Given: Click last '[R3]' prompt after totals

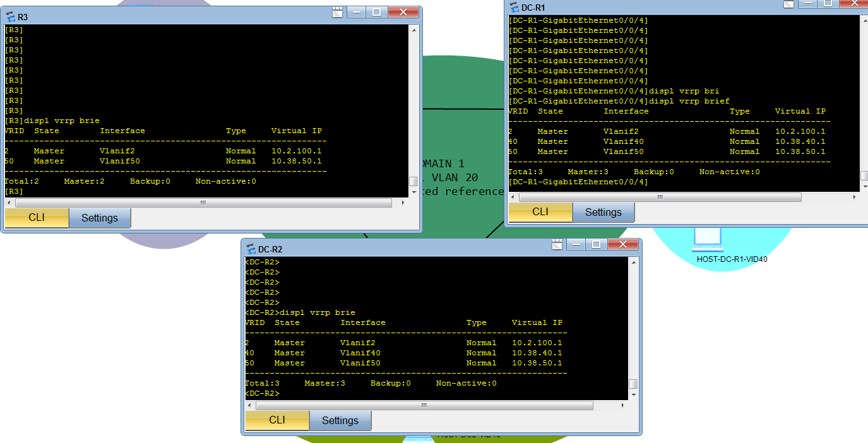Looking at the screenshot, I should point(14,191).
